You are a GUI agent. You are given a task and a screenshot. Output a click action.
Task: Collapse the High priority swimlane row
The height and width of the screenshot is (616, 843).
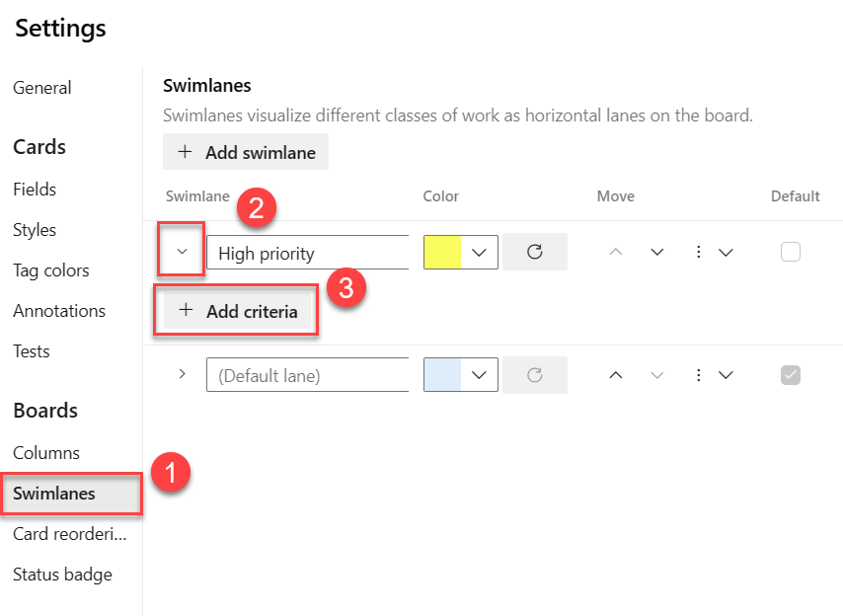pyautogui.click(x=182, y=252)
